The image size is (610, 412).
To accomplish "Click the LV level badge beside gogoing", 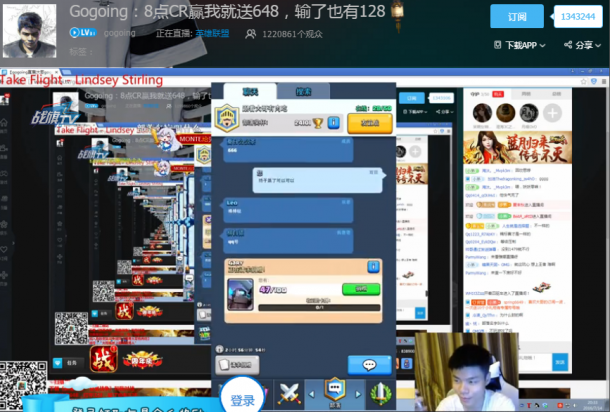I will [83, 33].
